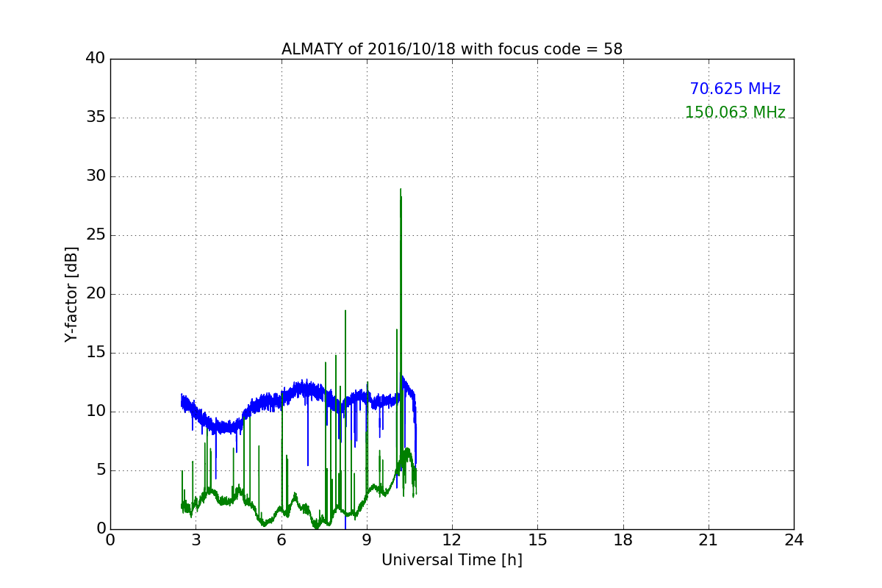The image size is (882, 588).
Task: Click the 'Universal Time [h]' axis label
Action: 452,560
